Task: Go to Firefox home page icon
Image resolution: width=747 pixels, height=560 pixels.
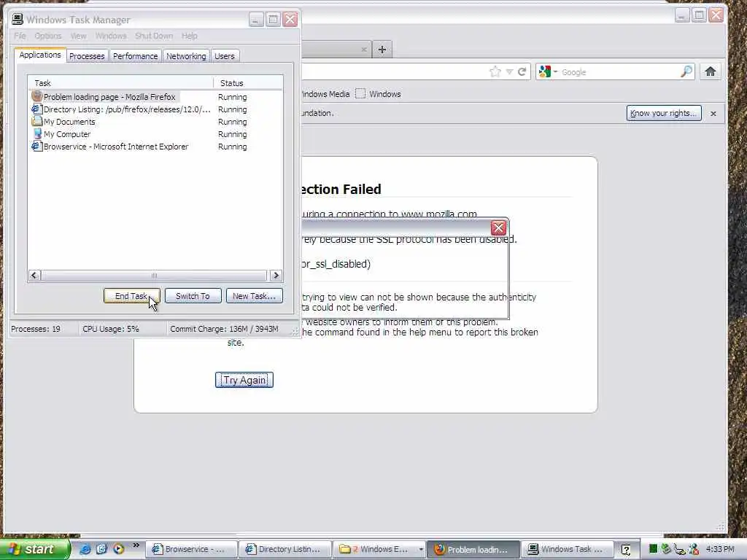Action: point(711,71)
